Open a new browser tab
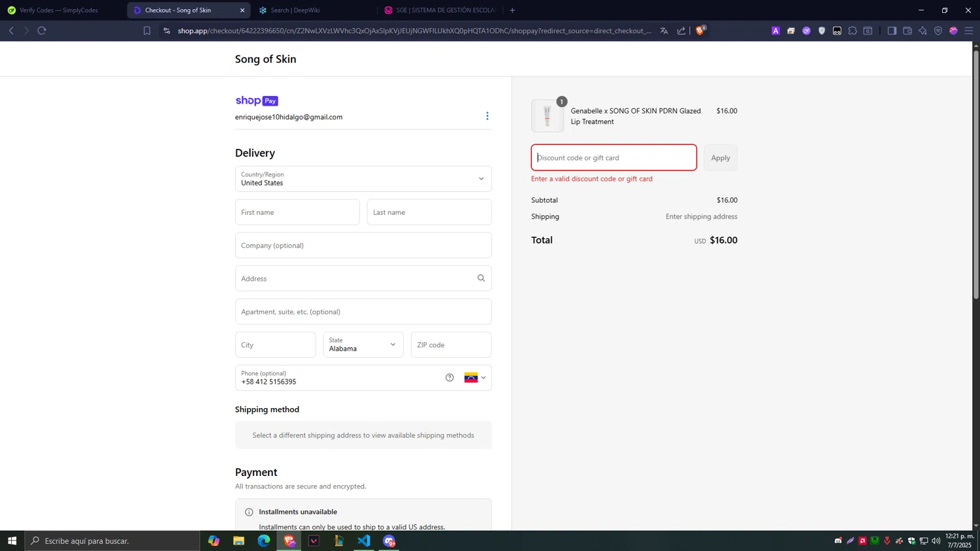Viewport: 980px width, 551px height. pyautogui.click(x=512, y=10)
